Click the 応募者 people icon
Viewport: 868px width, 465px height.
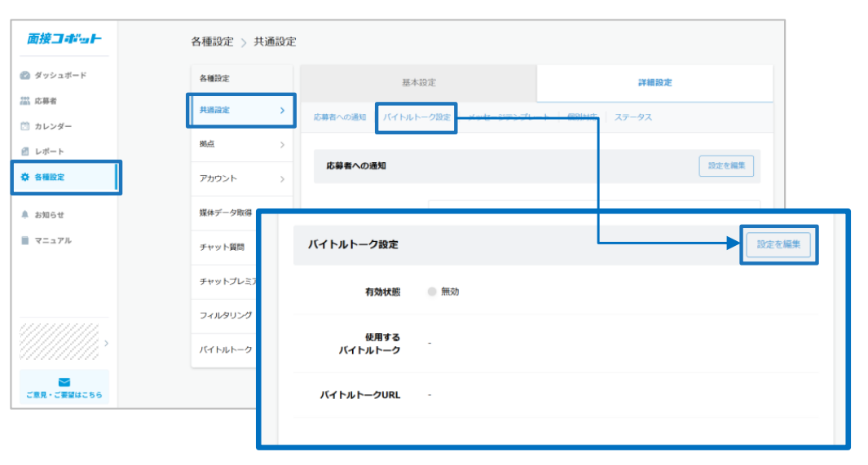pyautogui.click(x=25, y=101)
